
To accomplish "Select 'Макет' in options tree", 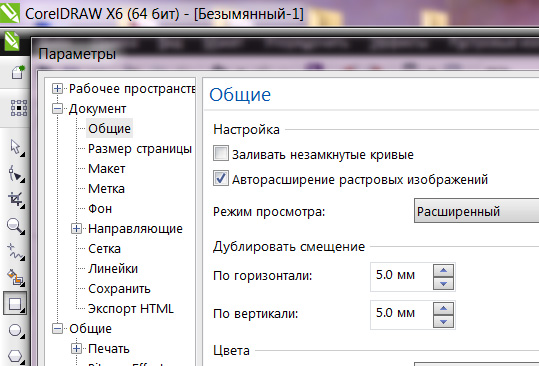I will coord(107,169).
